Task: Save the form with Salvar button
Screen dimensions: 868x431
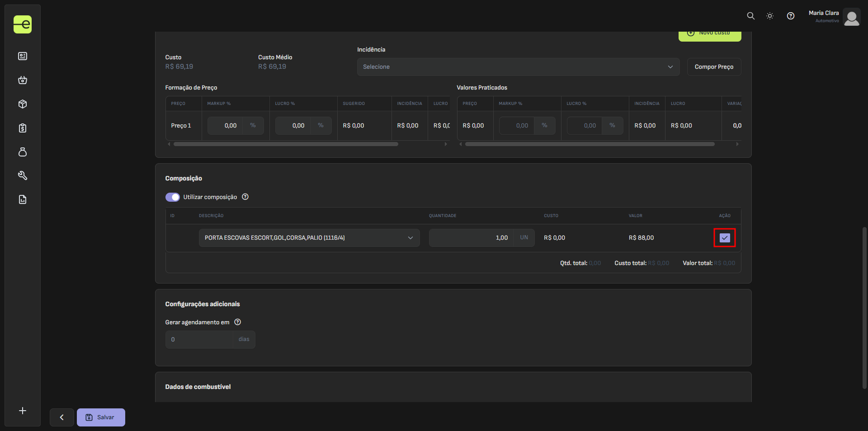Action: (x=101, y=417)
